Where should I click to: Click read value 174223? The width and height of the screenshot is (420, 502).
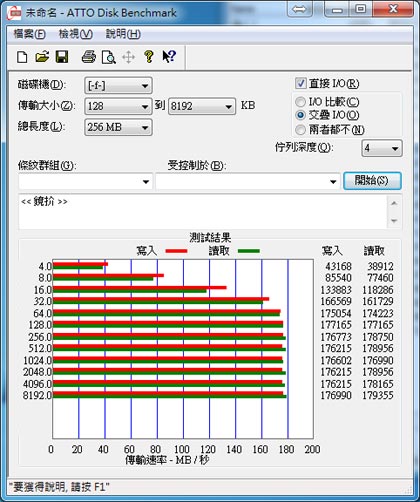coord(378,313)
